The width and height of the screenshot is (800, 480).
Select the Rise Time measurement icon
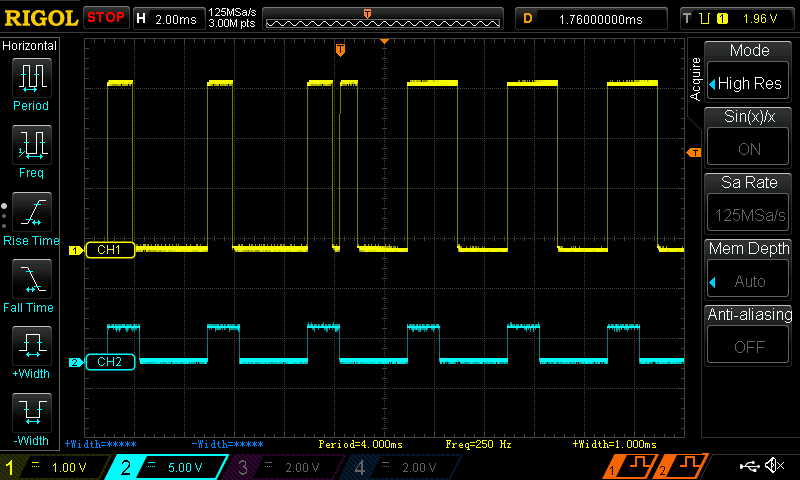[x=32, y=212]
